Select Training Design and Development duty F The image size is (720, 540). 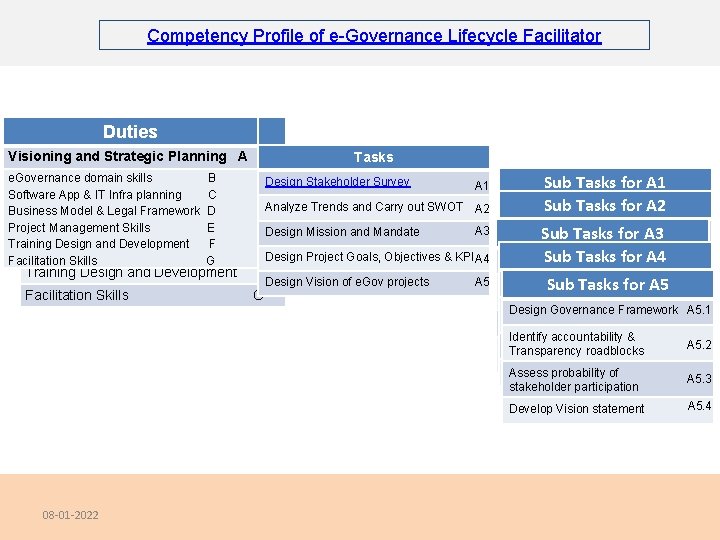point(112,244)
